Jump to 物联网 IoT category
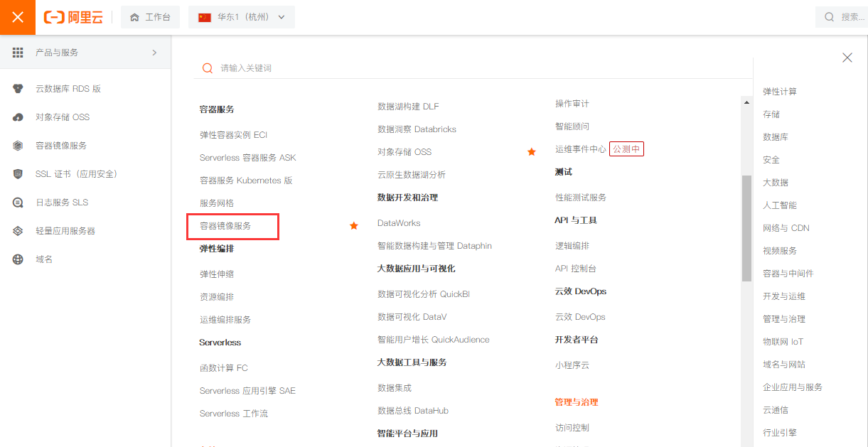868x447 pixels. click(783, 342)
